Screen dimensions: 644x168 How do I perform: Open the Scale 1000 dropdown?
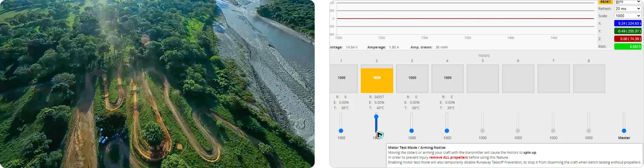click(627, 16)
